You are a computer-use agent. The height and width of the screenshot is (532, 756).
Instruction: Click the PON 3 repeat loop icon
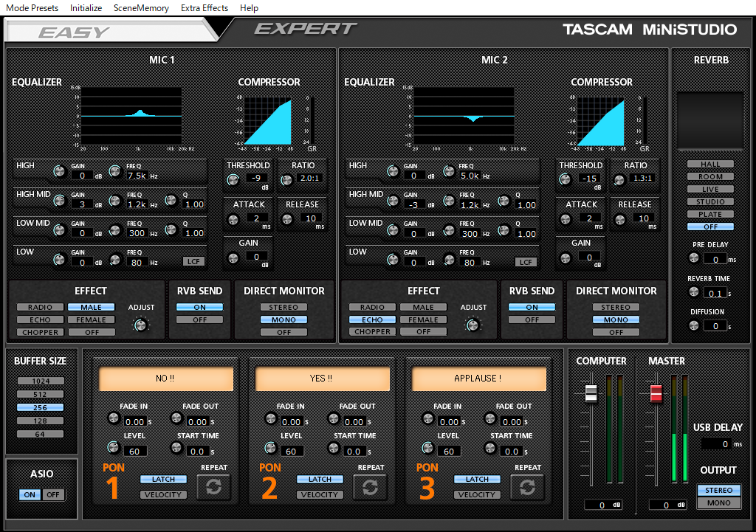(527, 487)
